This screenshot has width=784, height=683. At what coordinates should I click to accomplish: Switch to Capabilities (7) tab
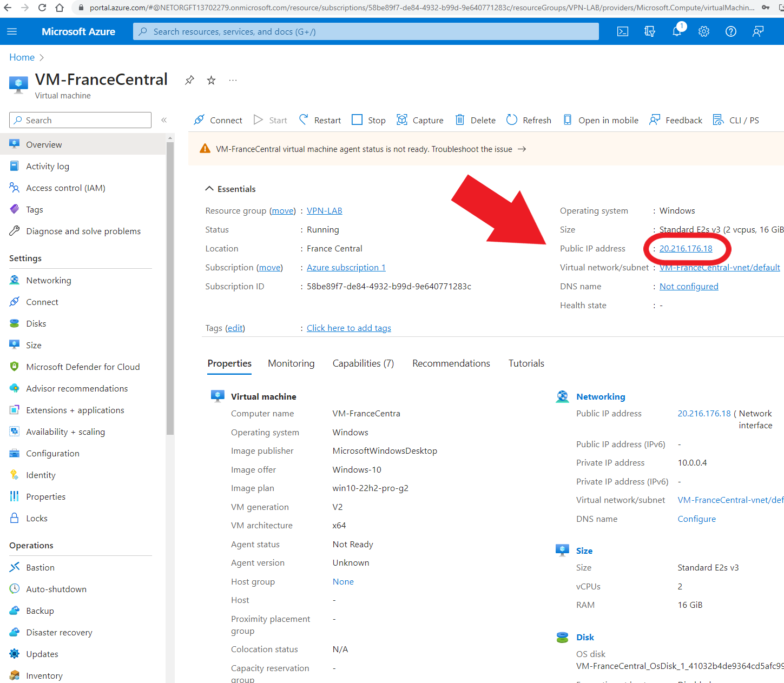point(363,363)
